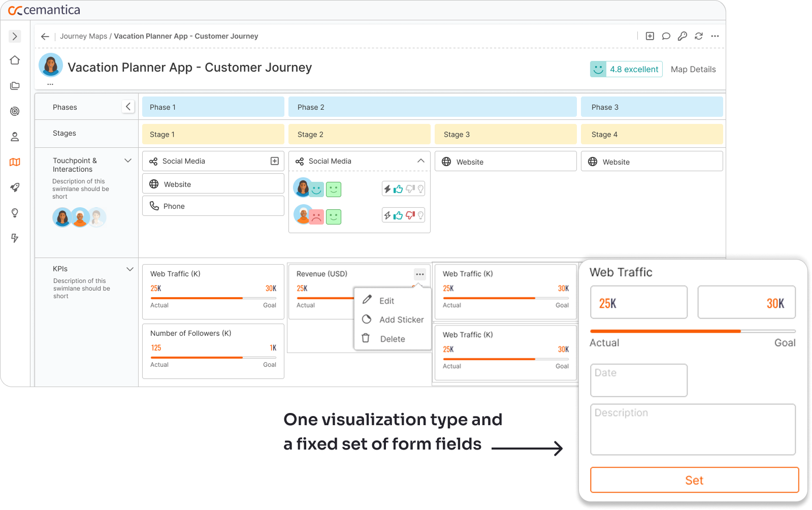Collapse the Phases column chevron
The height and width of the screenshot is (510, 812).
(x=128, y=107)
